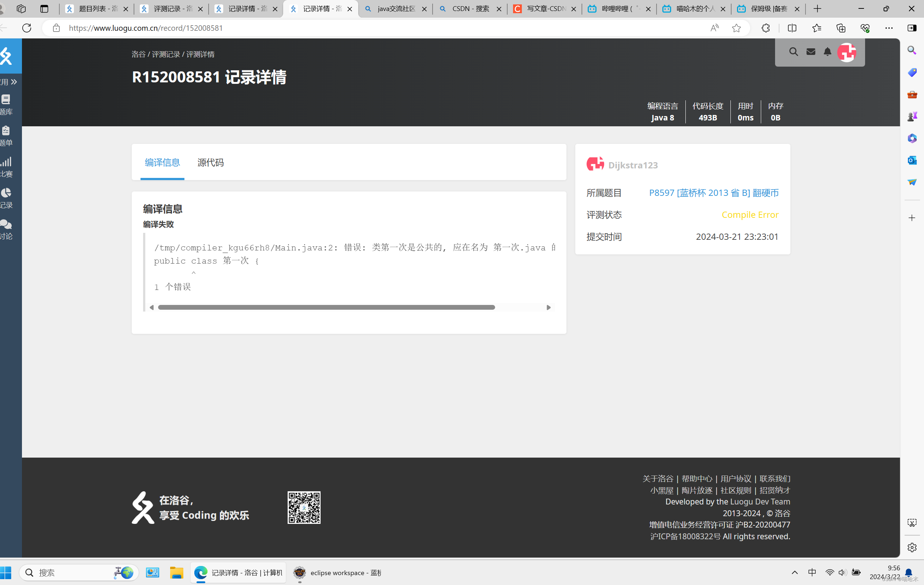Screen dimensions: 924x585
Task: Open browser settings and more menu
Action: [x=889, y=28]
